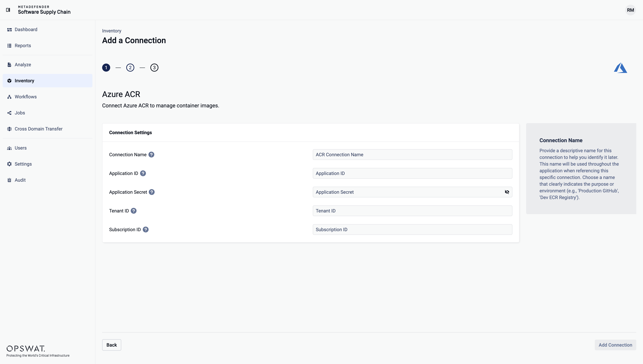Click the Azure logo icon

pyautogui.click(x=621, y=68)
